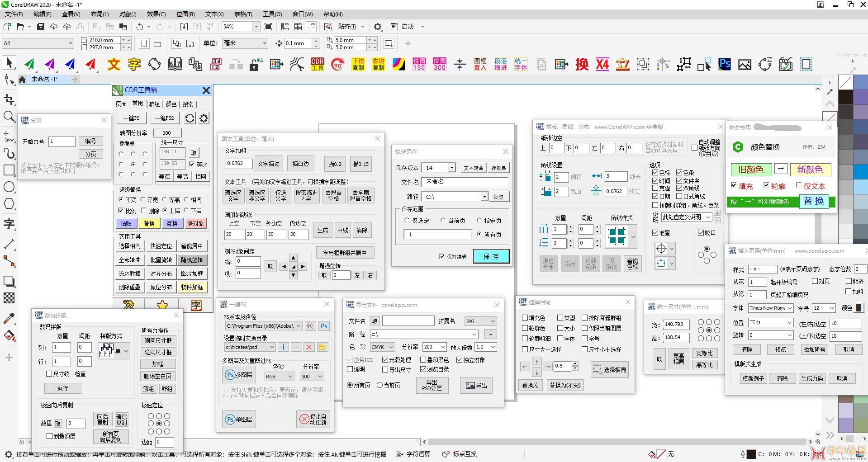Select the Zoom magnifier tool
868x462 pixels.
pos(9,117)
